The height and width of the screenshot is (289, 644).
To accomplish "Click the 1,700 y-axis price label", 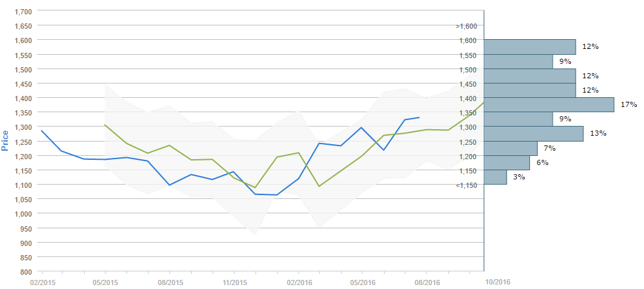I will click(23, 12).
